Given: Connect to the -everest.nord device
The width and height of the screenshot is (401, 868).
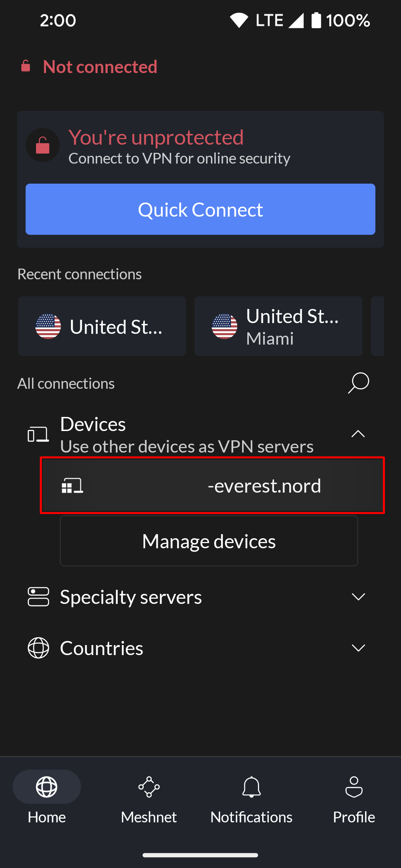Looking at the screenshot, I should point(212,486).
